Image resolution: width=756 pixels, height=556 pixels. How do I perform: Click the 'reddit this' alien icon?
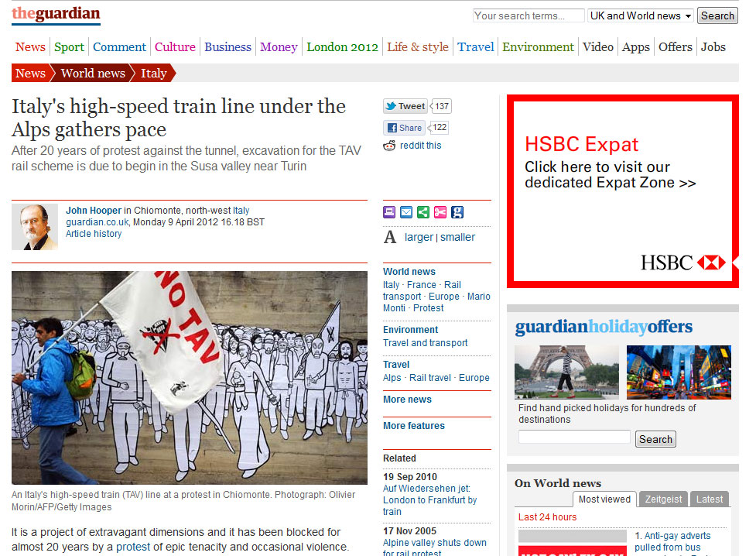point(390,146)
